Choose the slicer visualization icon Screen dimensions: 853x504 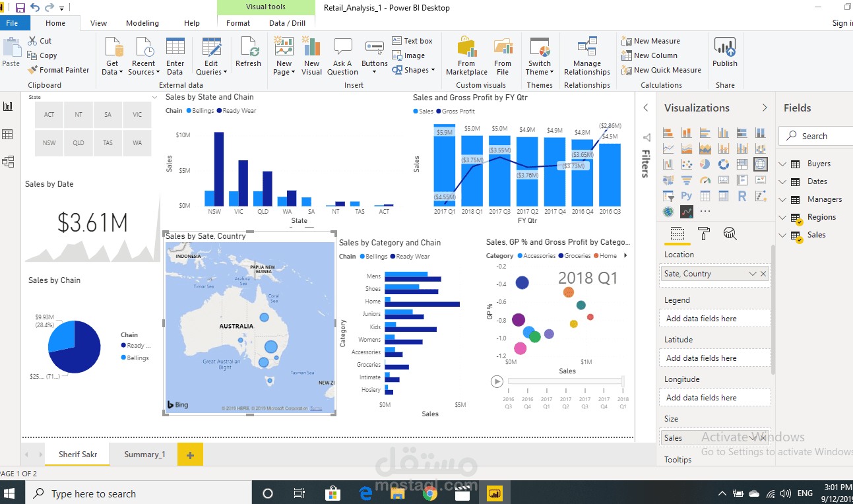tap(668, 196)
